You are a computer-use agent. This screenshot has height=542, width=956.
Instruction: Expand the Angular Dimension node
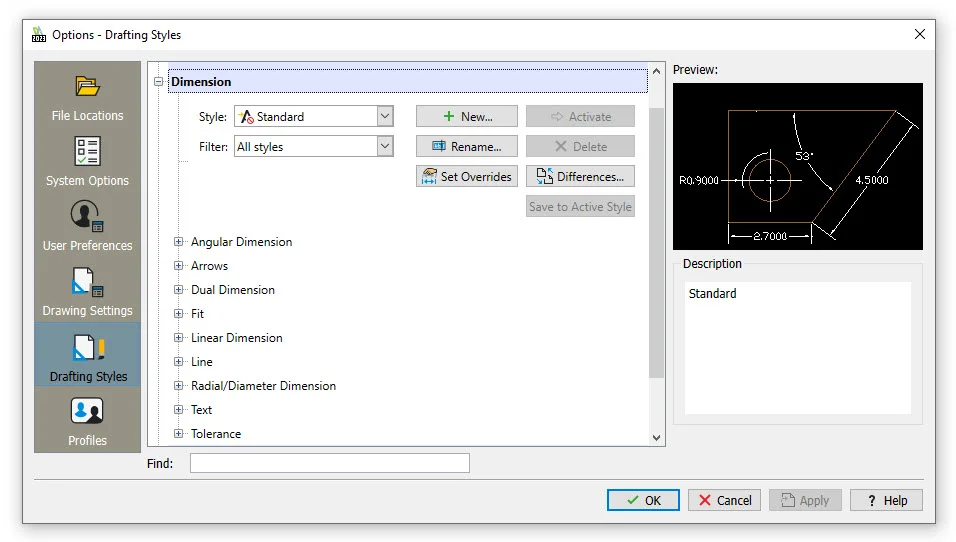[179, 242]
